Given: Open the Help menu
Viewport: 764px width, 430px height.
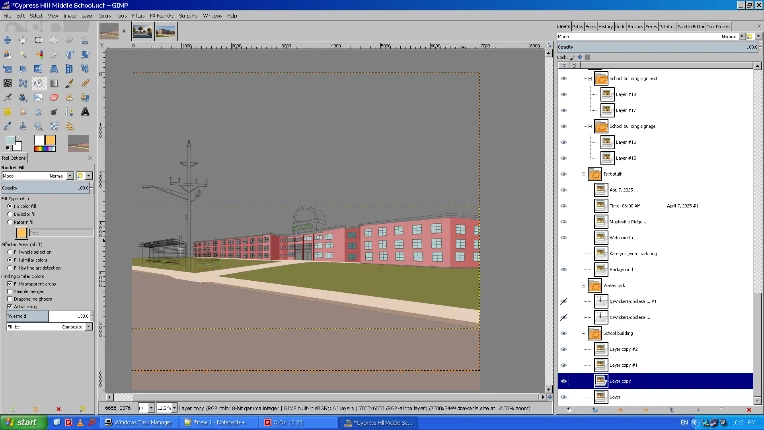Looking at the screenshot, I should pos(232,16).
